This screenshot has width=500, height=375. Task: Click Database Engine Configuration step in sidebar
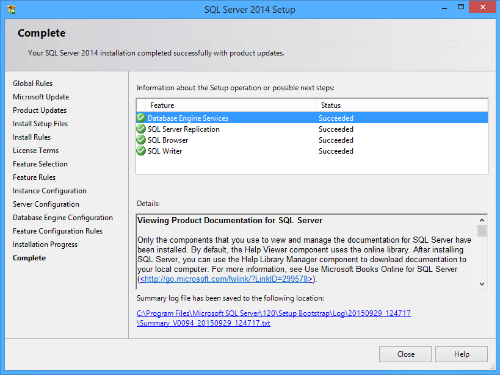tap(63, 218)
